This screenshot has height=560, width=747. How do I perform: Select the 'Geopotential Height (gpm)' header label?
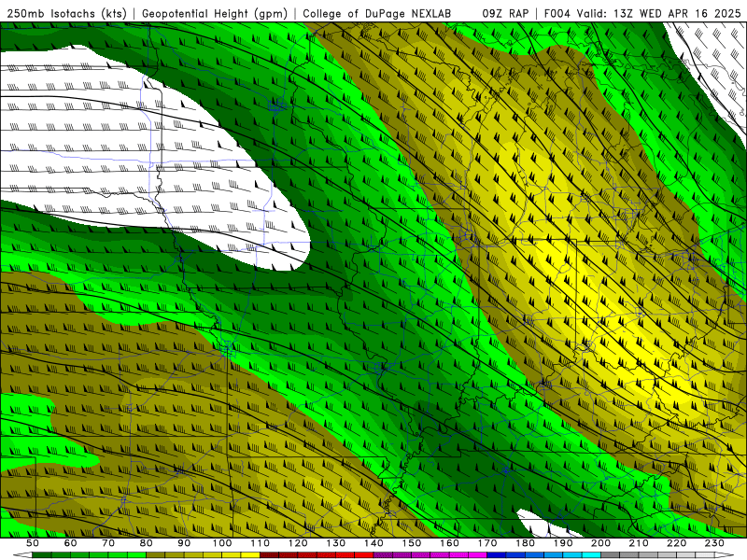tap(215, 14)
